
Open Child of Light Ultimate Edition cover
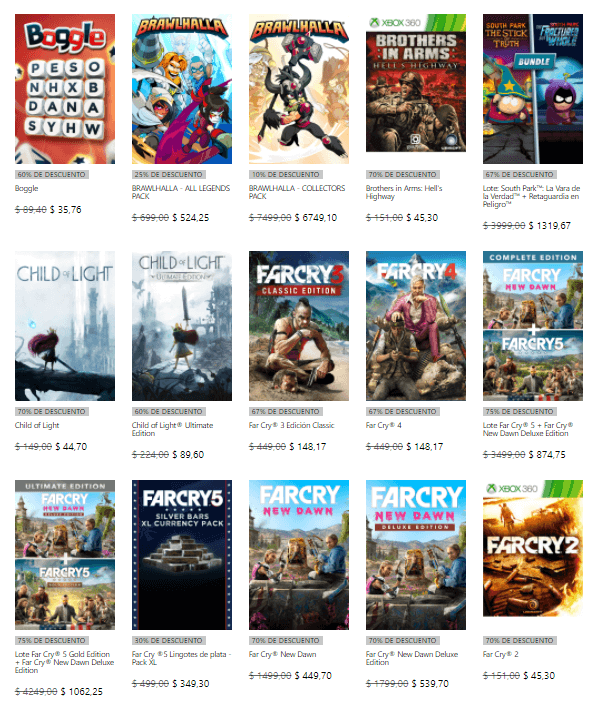pyautogui.click(x=182, y=326)
